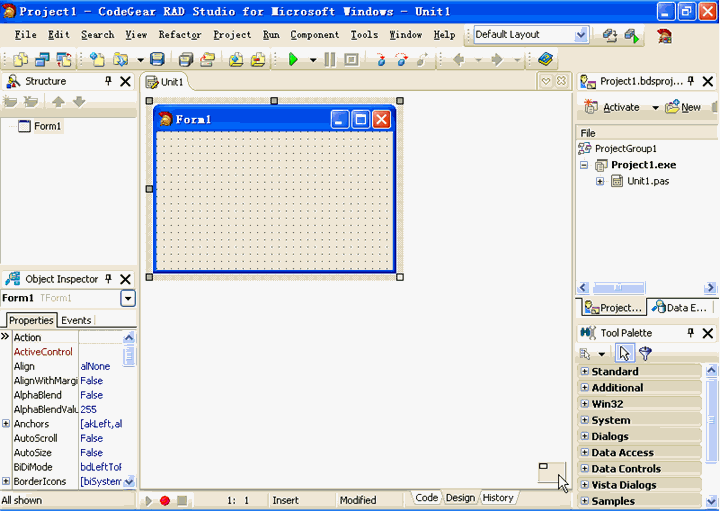Open Help contents book icon
The height and width of the screenshot is (511, 720).
[x=546, y=59]
